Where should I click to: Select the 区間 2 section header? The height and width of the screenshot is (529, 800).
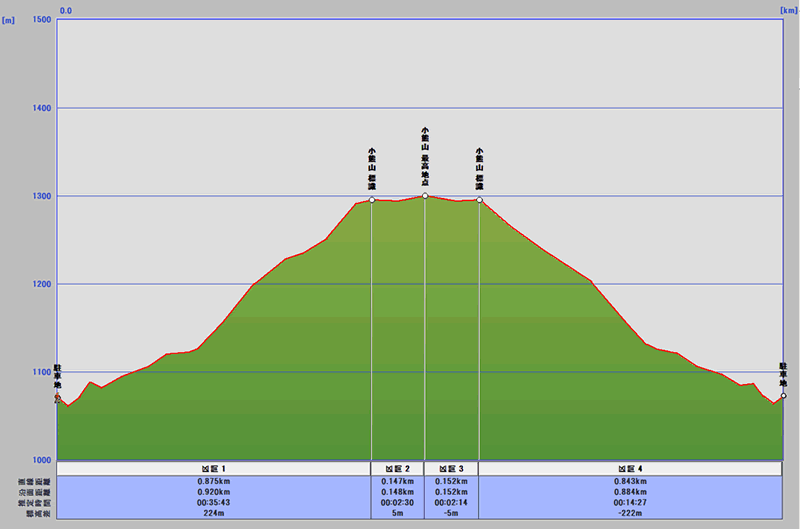pyautogui.click(x=397, y=468)
